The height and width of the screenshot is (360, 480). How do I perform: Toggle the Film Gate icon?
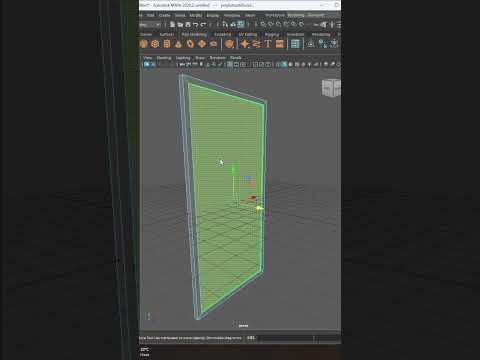(x=236, y=64)
